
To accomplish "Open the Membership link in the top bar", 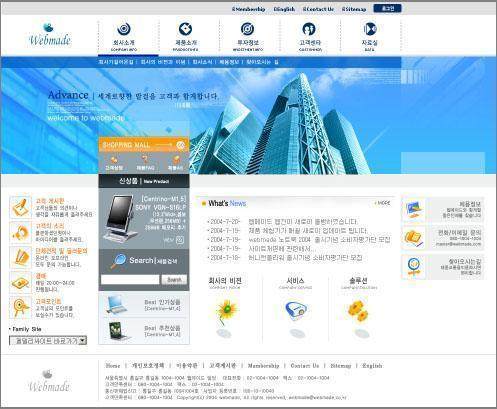I will [249, 9].
